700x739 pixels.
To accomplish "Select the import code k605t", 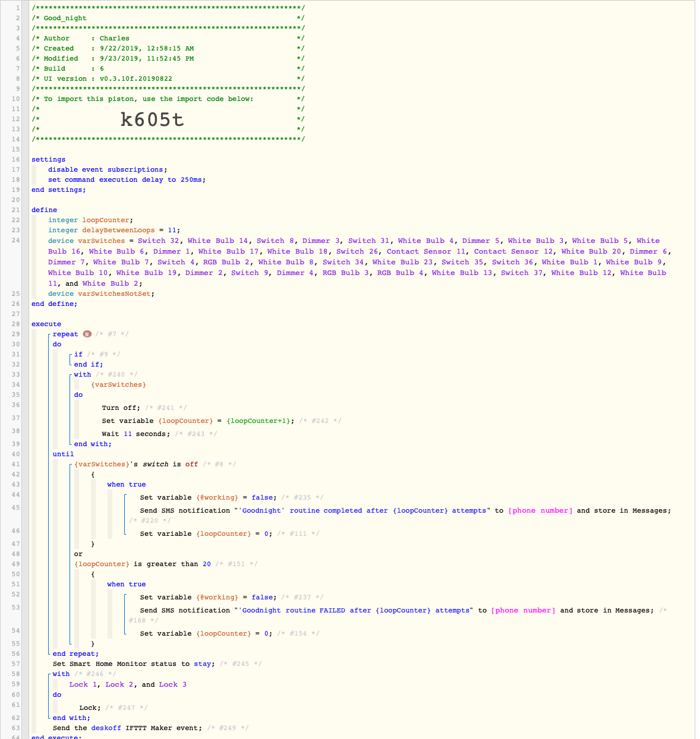I will pos(152,119).
